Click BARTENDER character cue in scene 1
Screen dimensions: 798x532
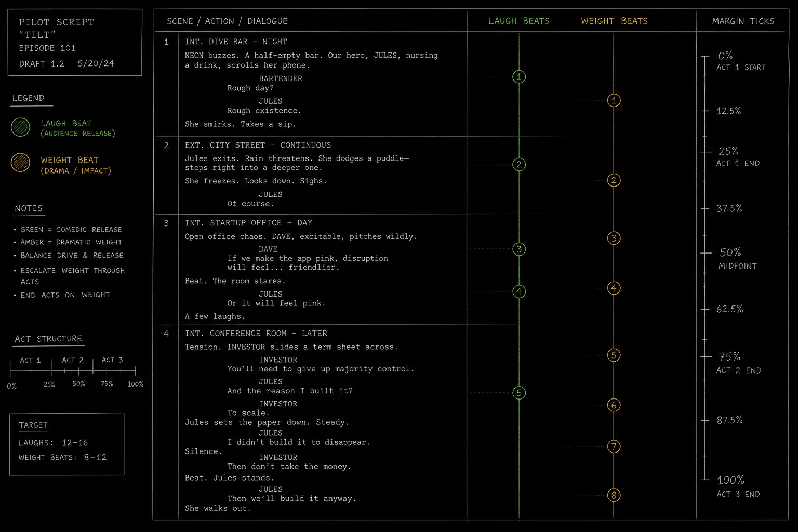pyautogui.click(x=281, y=78)
